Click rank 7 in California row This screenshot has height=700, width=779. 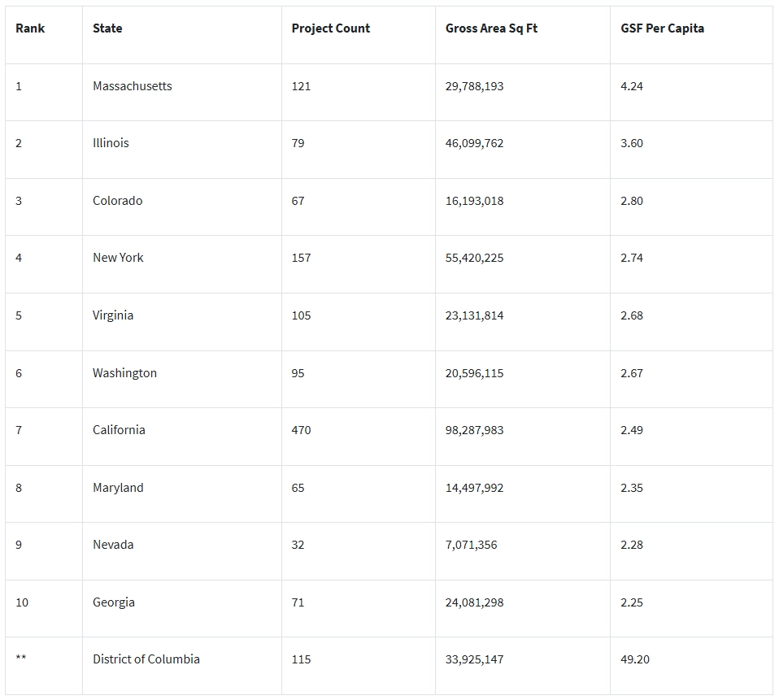(x=19, y=430)
